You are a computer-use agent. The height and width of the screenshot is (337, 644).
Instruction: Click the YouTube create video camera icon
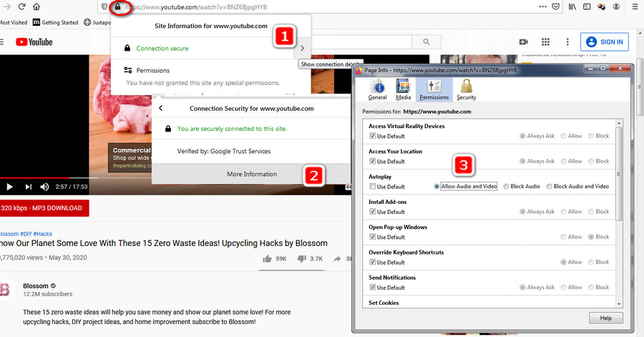[x=523, y=42]
